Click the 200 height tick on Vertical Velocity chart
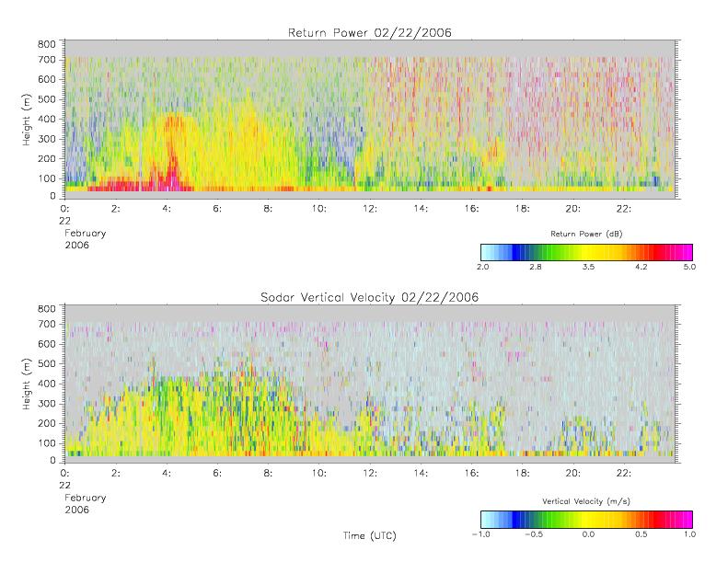 (46, 423)
